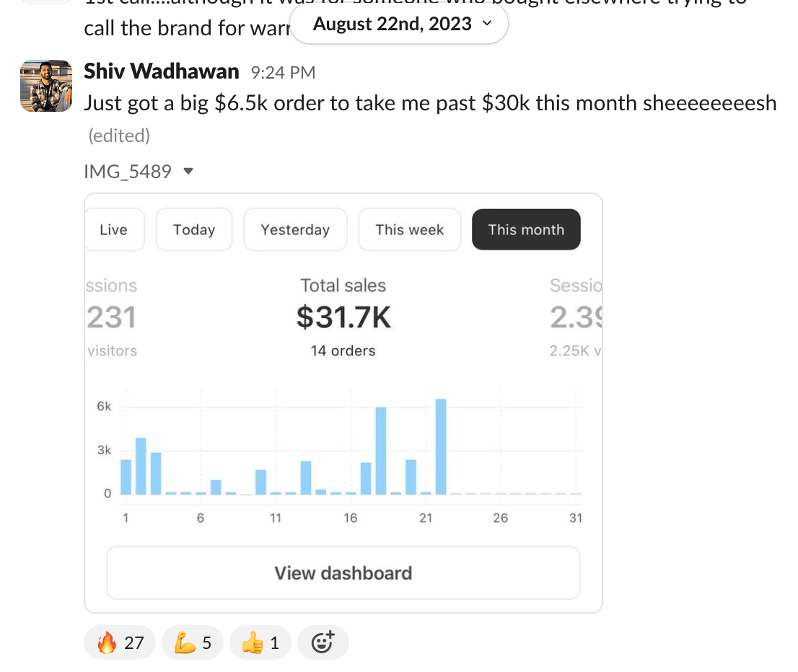
Task: Toggle the fire emoji reaction
Action: 120,642
